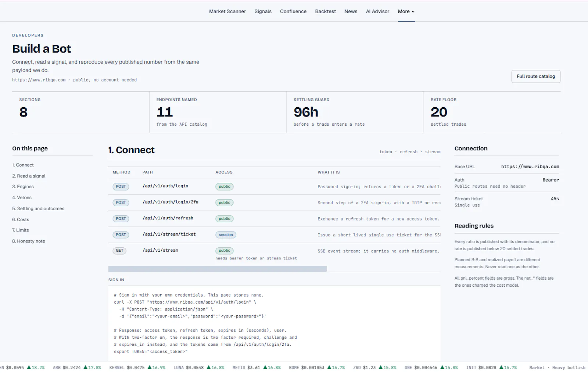Click the LUNA $0.0548 ticker item
The height and width of the screenshot is (373, 588).
[198, 367]
